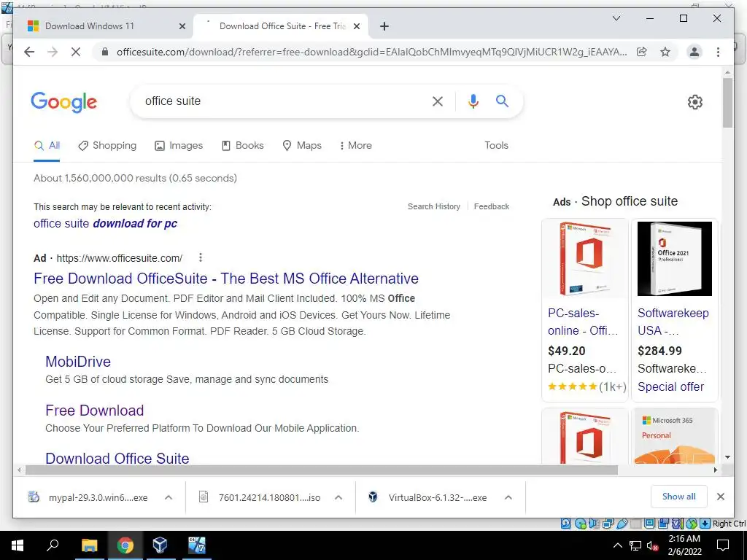
Task: Close the Download Office Suite tab
Action: click(356, 26)
